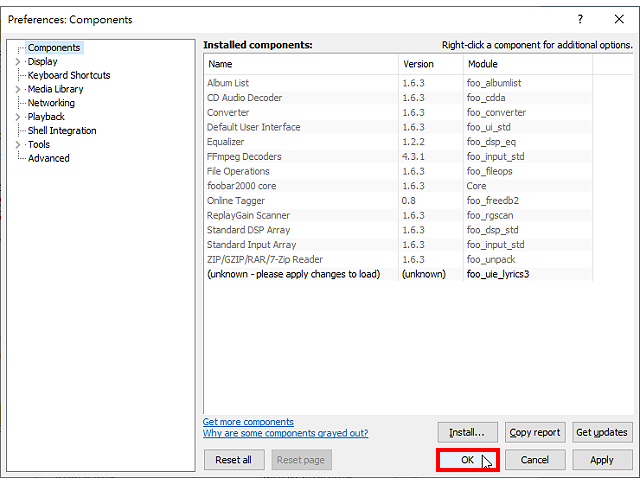Confirm changes with the OK button
The image size is (644, 485).
coord(467,460)
